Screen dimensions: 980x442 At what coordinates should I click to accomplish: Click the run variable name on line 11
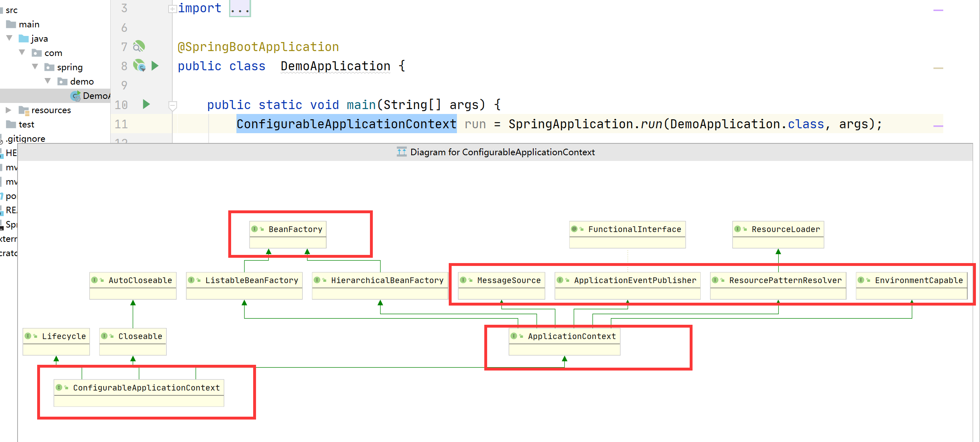[x=475, y=124]
